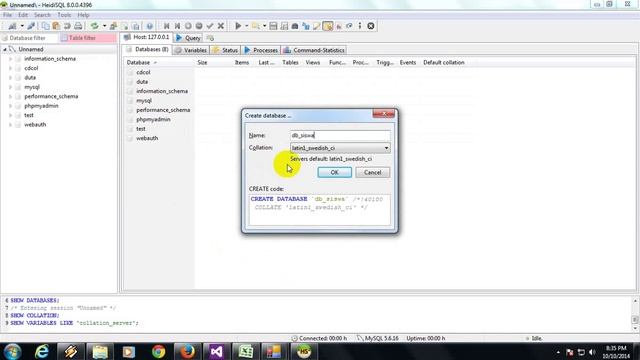The height and width of the screenshot is (360, 640).
Task: Open Google Chrome from the taskbar
Action: pyautogui.click(x=158, y=351)
